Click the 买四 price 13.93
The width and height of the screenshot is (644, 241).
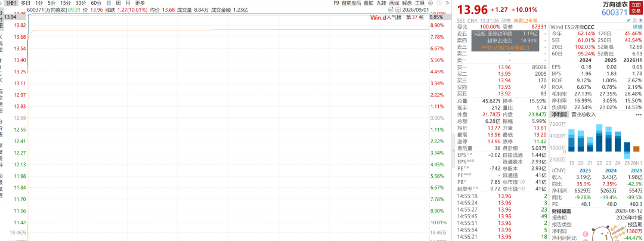504,87
